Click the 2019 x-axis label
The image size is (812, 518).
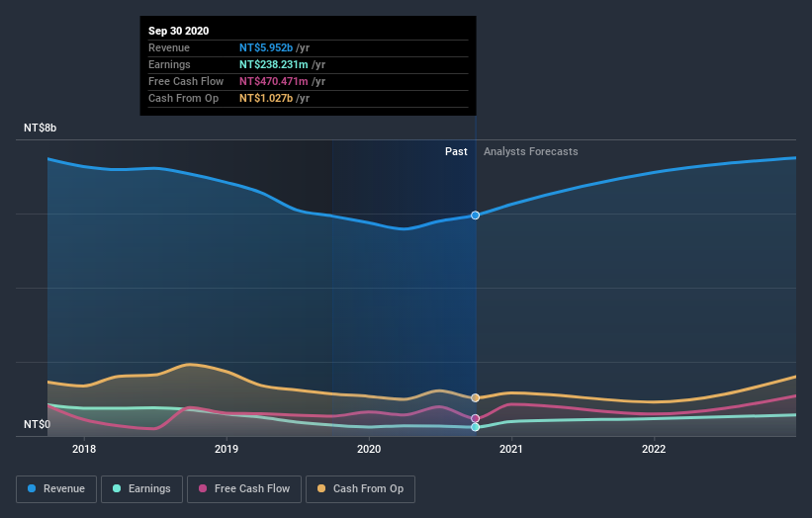click(226, 449)
